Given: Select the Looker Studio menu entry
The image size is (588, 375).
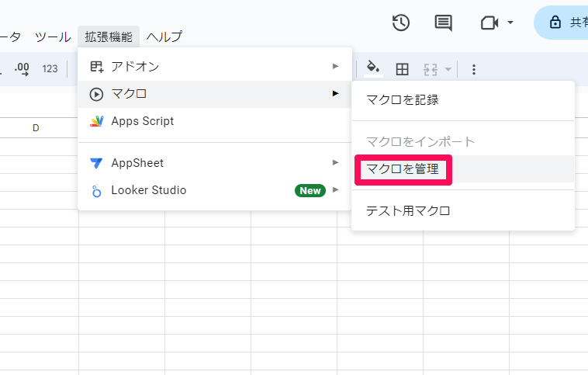Looking at the screenshot, I should point(215,190).
